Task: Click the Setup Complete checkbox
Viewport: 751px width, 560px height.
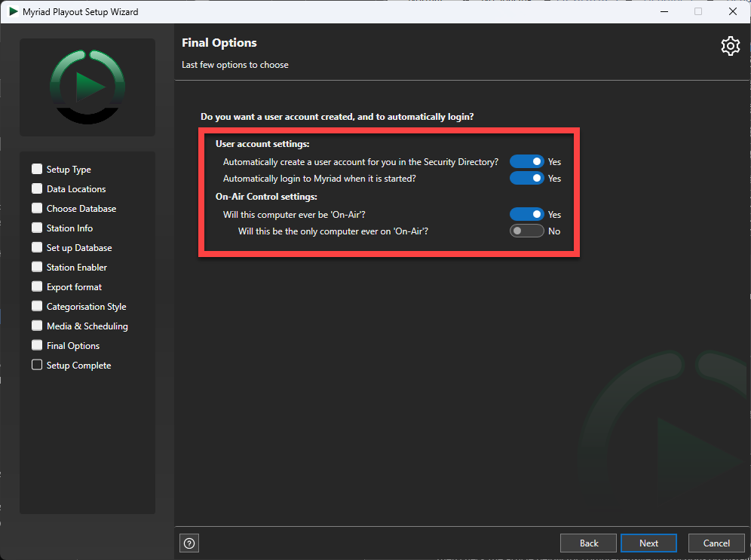Action: (37, 366)
